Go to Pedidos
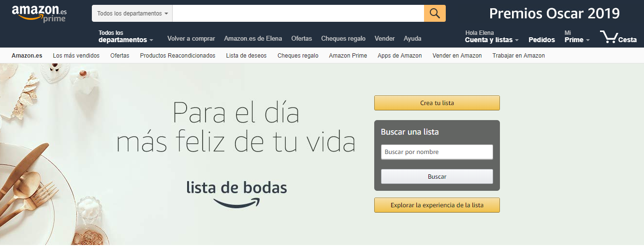 click(x=542, y=40)
